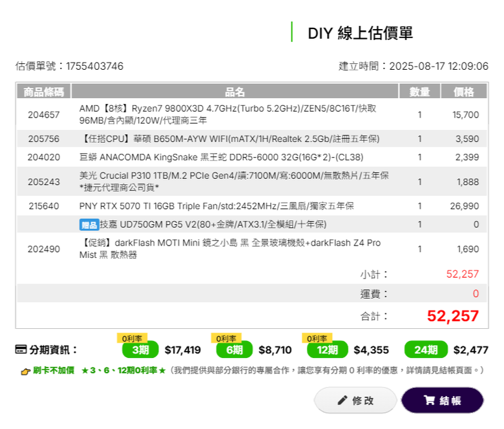Click product code 204020

pyautogui.click(x=44, y=157)
